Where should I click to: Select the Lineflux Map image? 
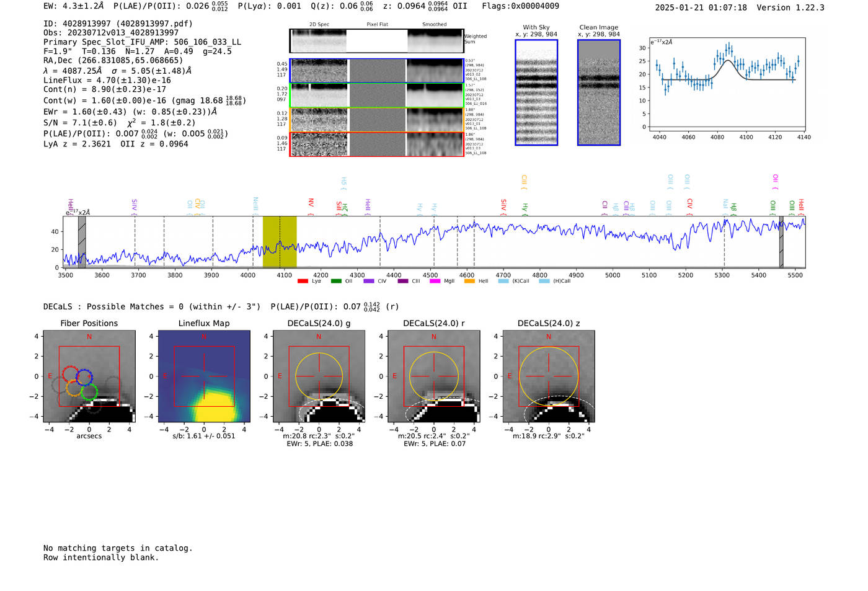(204, 376)
